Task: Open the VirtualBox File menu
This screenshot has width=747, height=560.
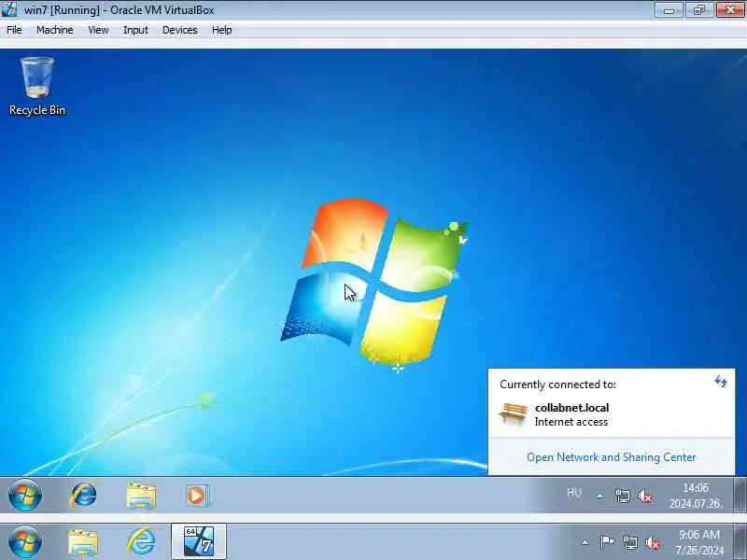Action: click(14, 30)
